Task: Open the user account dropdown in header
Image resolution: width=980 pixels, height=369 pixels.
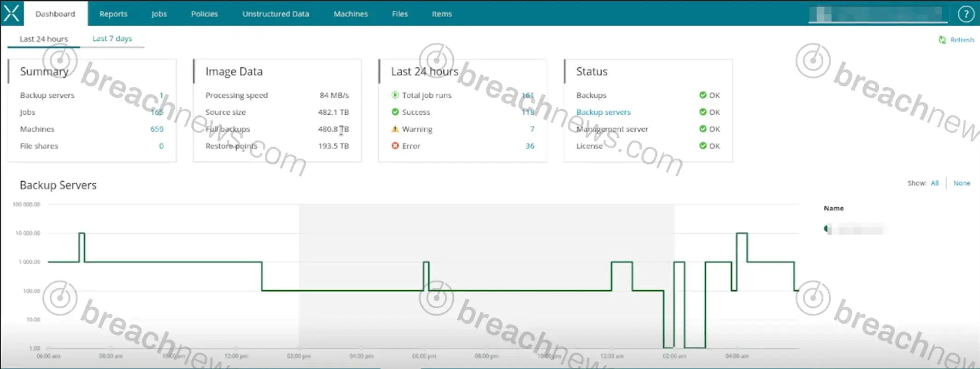Action: (x=877, y=14)
